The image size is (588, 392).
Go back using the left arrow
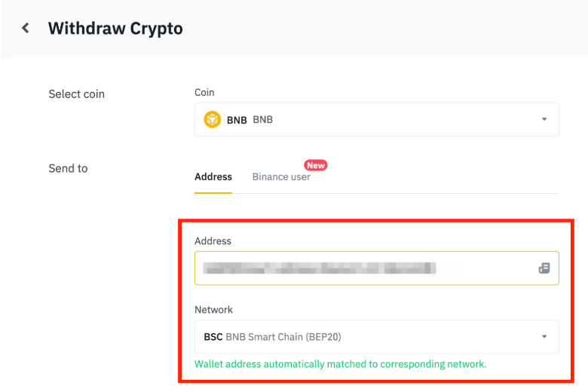click(26, 29)
